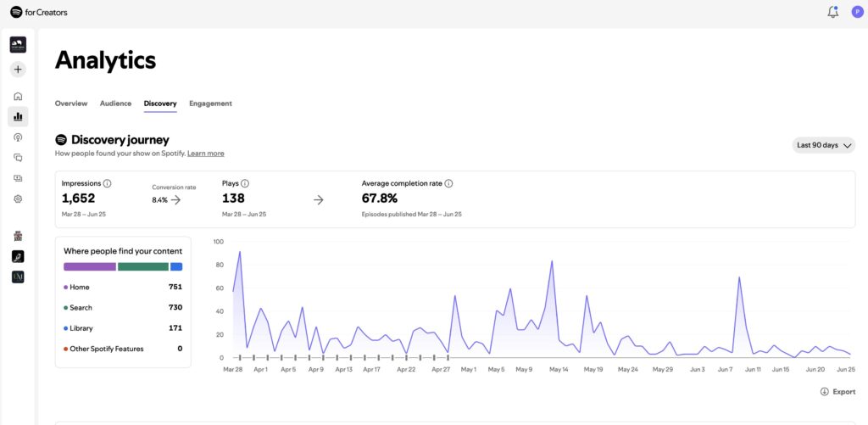Switch to the Engagement tab
Viewport: 868px width, 425px height.
[210, 103]
